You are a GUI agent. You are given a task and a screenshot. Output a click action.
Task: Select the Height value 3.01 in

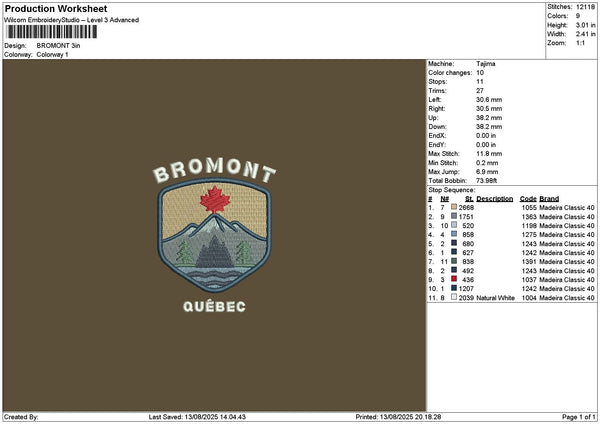pyautogui.click(x=585, y=25)
